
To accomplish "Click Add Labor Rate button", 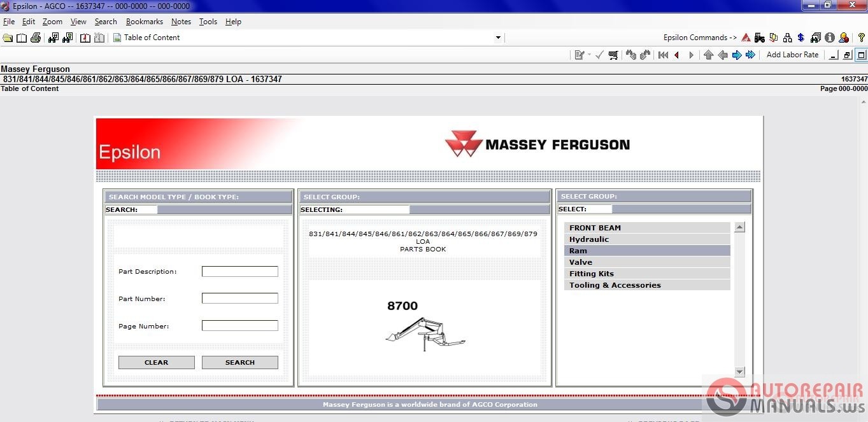I will (792, 55).
